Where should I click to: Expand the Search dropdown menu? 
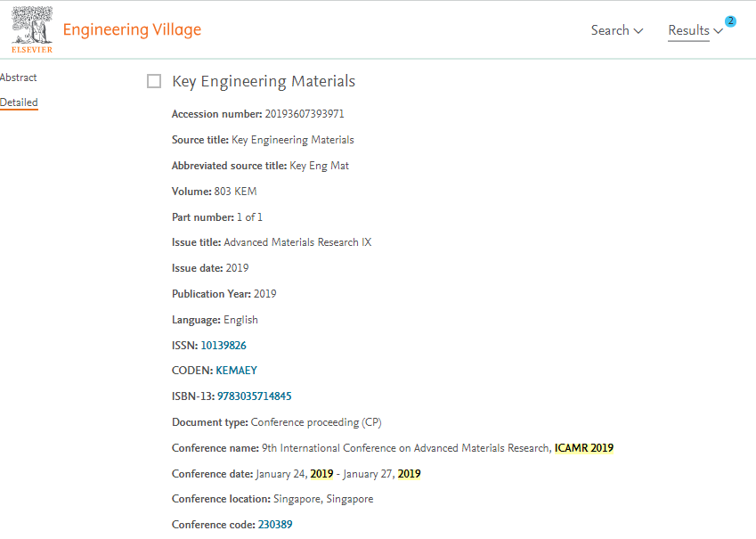[616, 30]
